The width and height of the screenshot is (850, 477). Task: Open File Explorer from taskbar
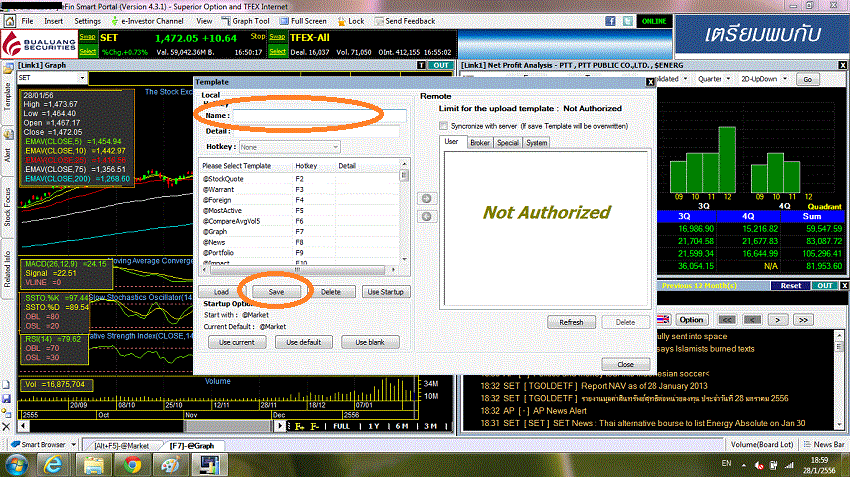pyautogui.click(x=93, y=465)
